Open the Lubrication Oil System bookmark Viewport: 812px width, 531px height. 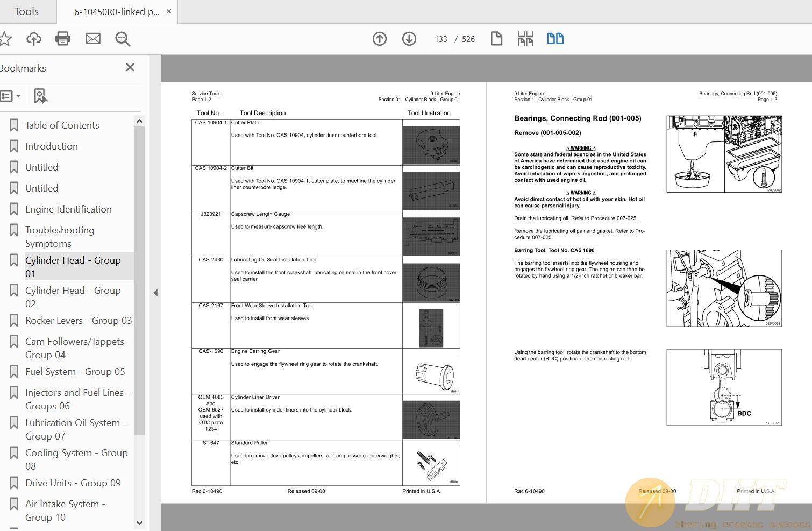[x=76, y=429]
